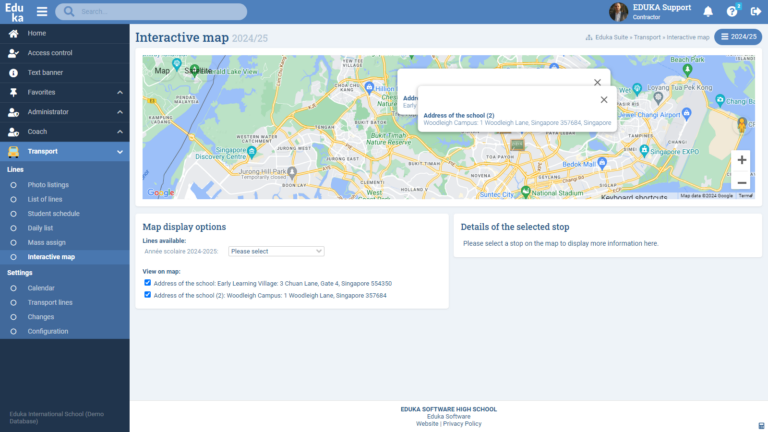Click Jurong Hill Park map marker
Viewport: 768px width, 432px height.
(x=292, y=172)
